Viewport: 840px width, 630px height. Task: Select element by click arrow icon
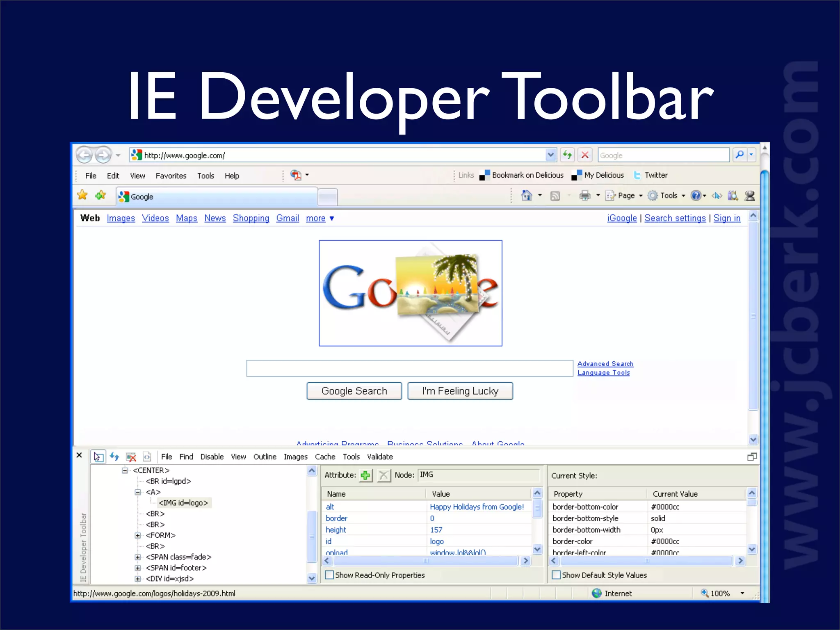coord(98,457)
